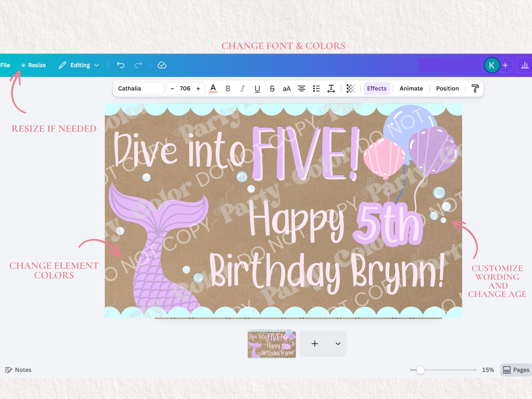The width and height of the screenshot is (532, 399).
Task: Open the K user avatar
Action: pos(492,66)
